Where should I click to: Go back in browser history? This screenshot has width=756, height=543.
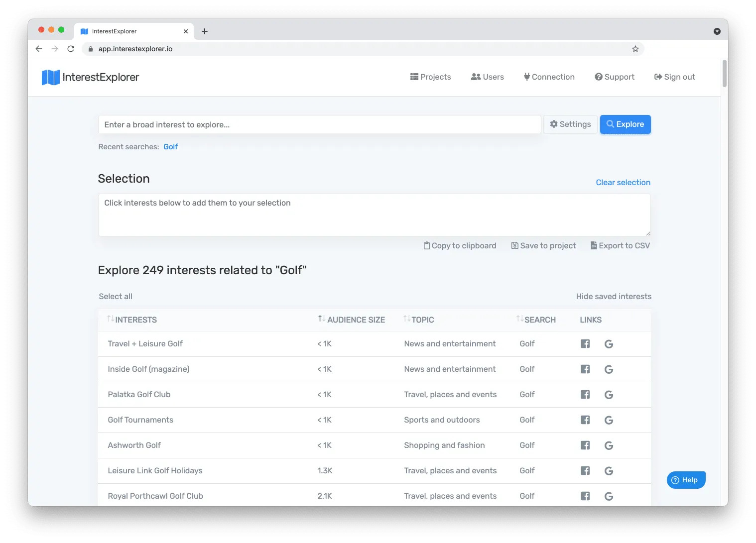coord(39,49)
